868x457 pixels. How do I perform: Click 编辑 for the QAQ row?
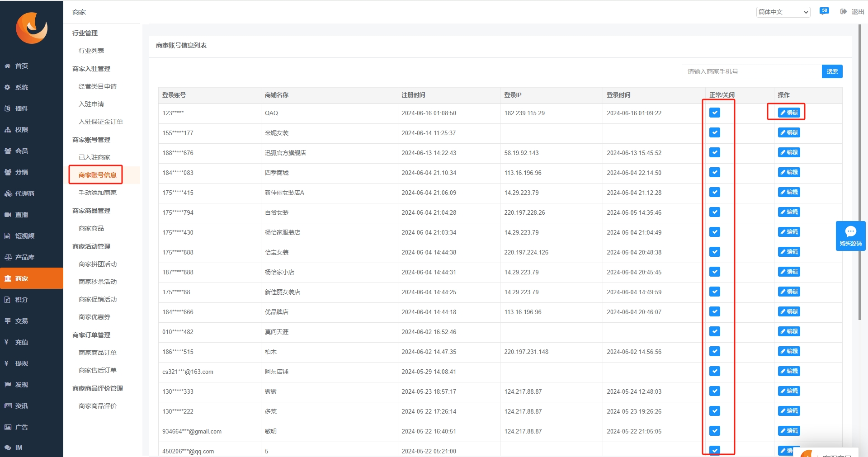click(789, 113)
